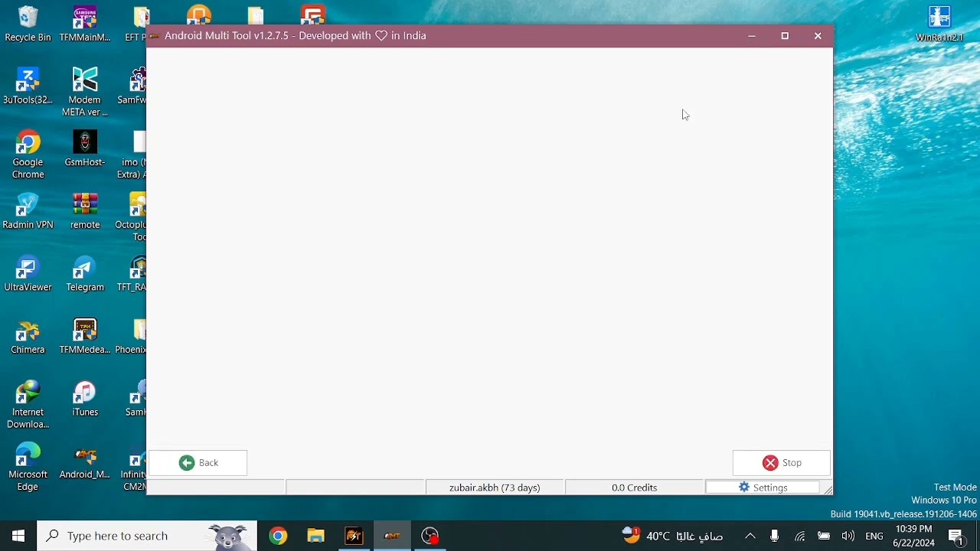Show hidden icons in the system tray
Viewport: 980px width, 551px height.
[750, 536]
